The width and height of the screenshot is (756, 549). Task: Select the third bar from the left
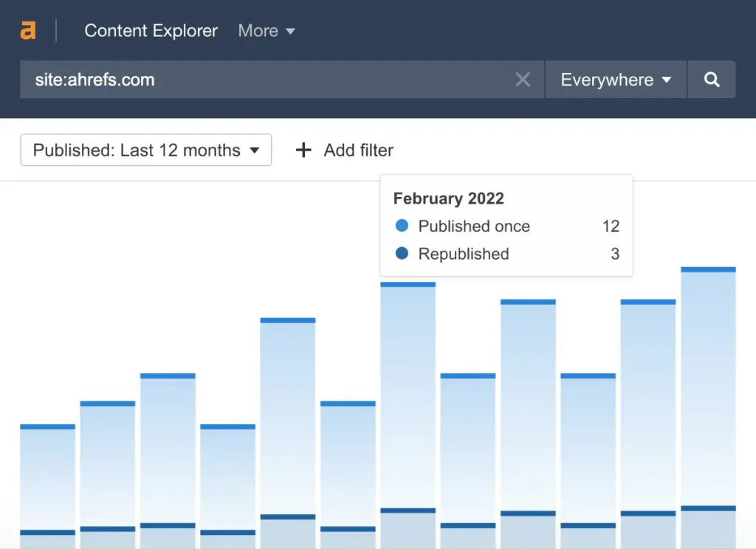[168, 457]
